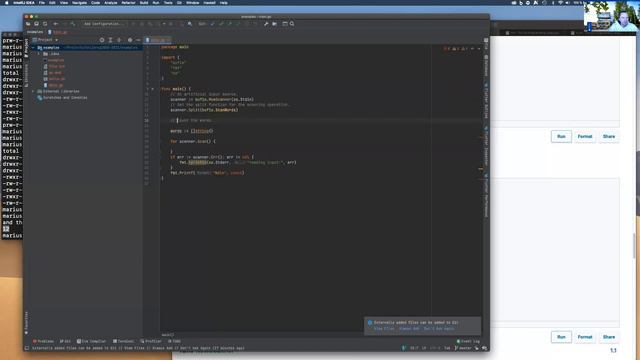This screenshot has width=640, height=360.
Task: Open the Add Configuration dropdown
Action: click(104, 24)
